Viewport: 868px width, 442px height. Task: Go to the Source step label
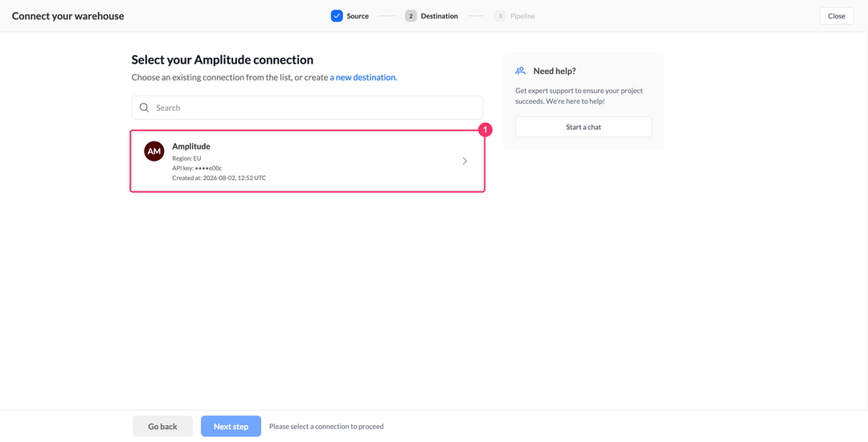click(x=358, y=16)
